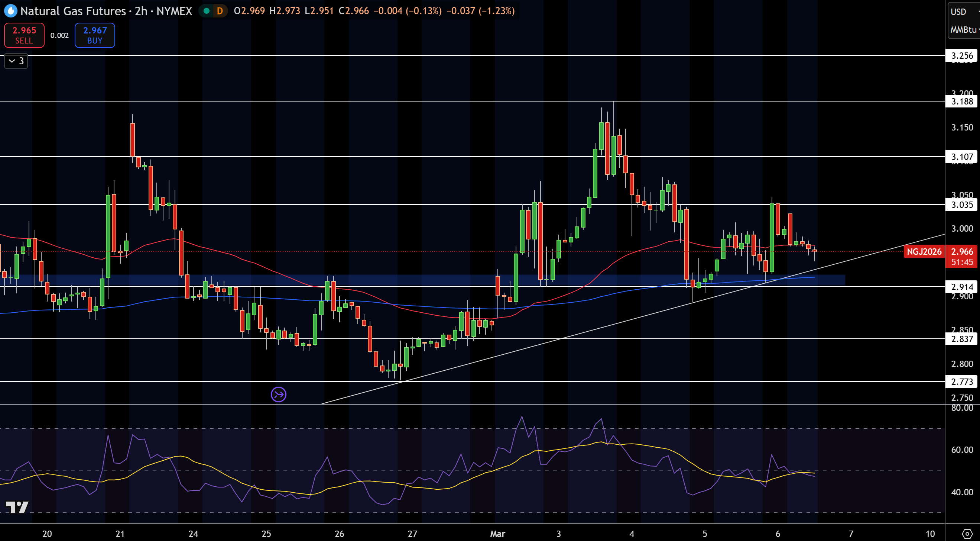980x541 pixels.
Task: Click the 51:45 bar countdown label
Action: point(962,262)
